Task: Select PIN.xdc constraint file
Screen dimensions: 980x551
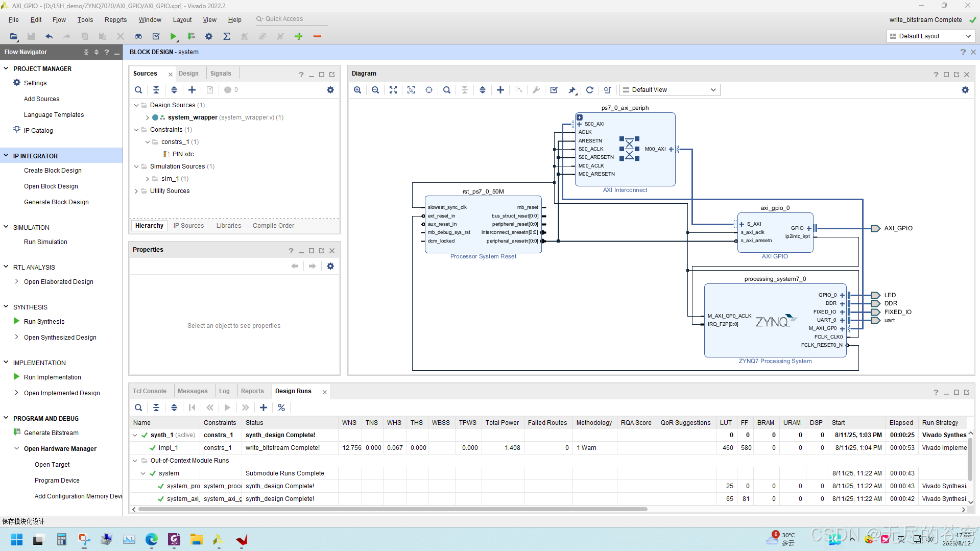Action: [183, 154]
